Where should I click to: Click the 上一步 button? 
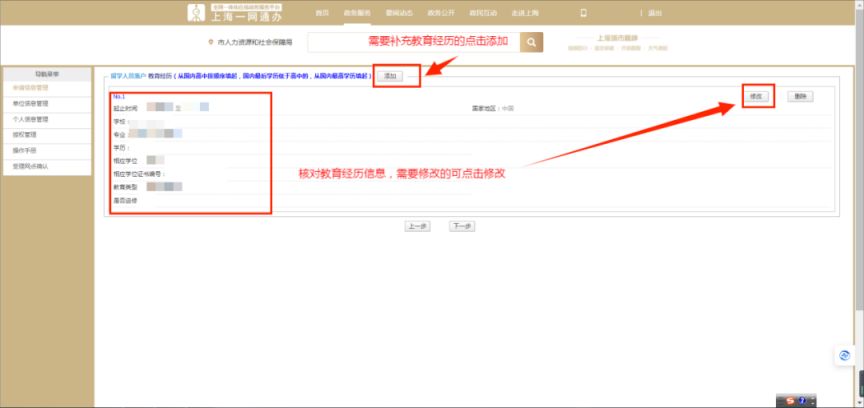[417, 226]
